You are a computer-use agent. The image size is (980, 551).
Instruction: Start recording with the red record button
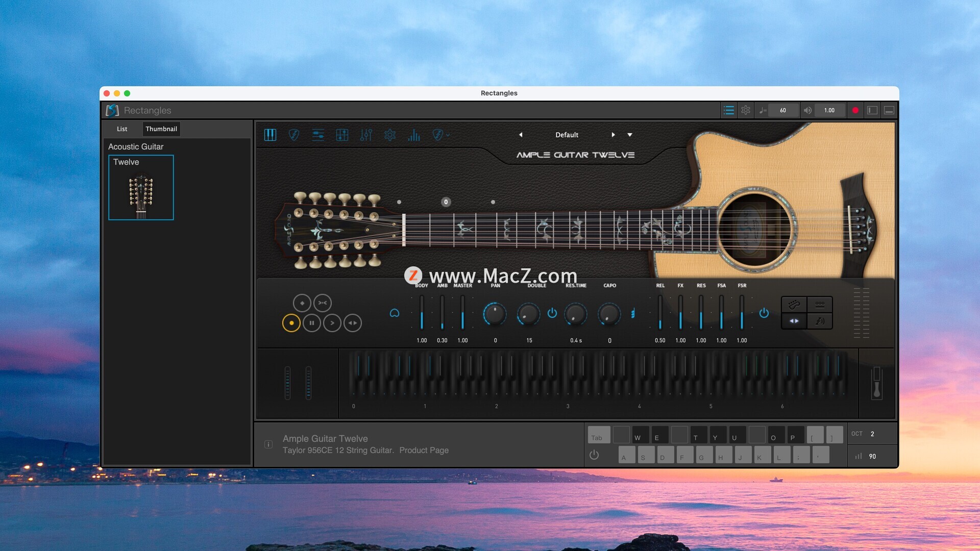[855, 110]
